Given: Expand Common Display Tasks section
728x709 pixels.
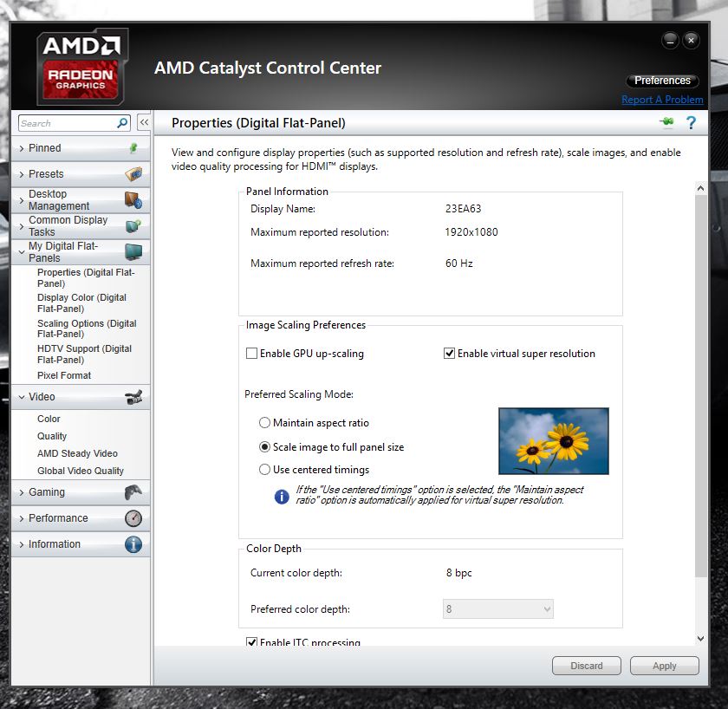Looking at the screenshot, I should pos(22,226).
